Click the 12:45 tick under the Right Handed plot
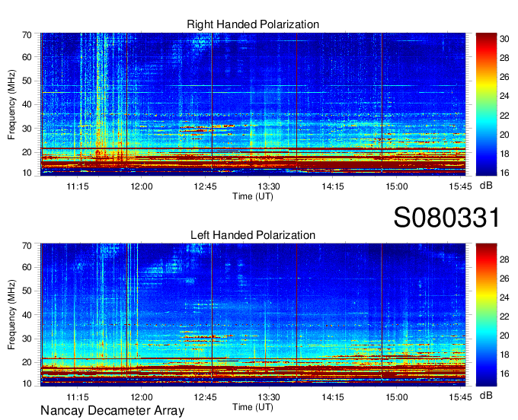The image size is (518, 420). (x=205, y=186)
